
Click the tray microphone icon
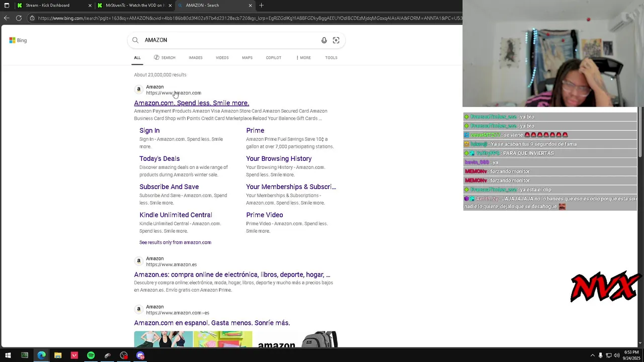coord(600,355)
